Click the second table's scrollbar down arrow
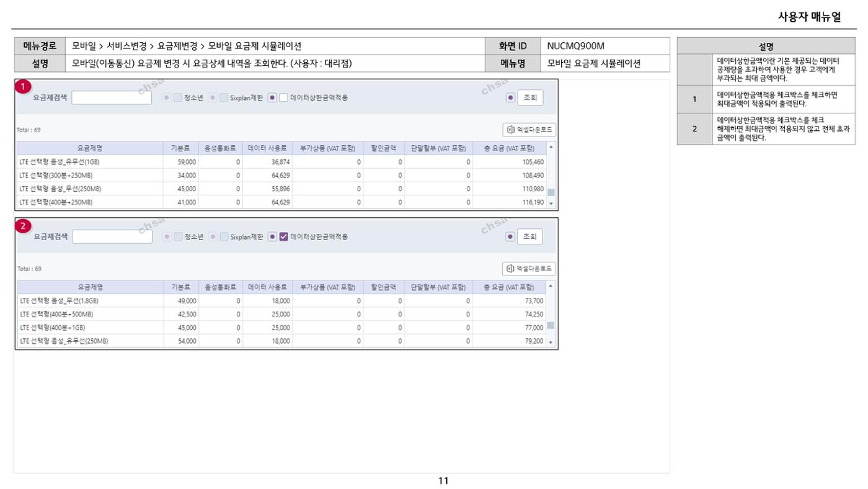 551,343
